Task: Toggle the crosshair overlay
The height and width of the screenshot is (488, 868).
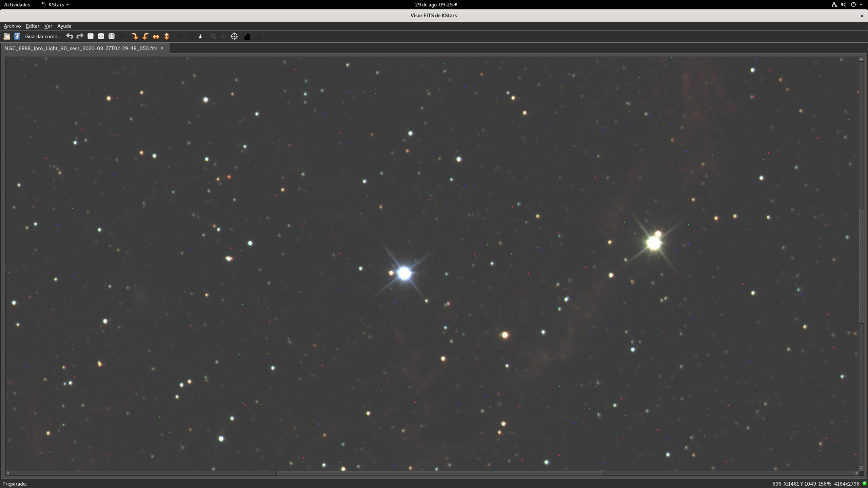Action: [x=179, y=36]
